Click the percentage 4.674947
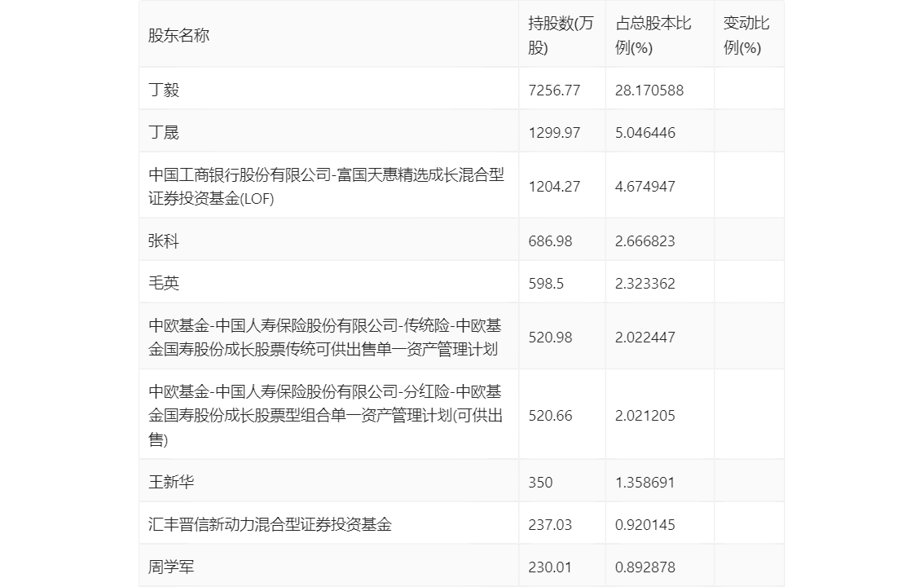Viewport: 924px width, 587px height. [x=645, y=187]
